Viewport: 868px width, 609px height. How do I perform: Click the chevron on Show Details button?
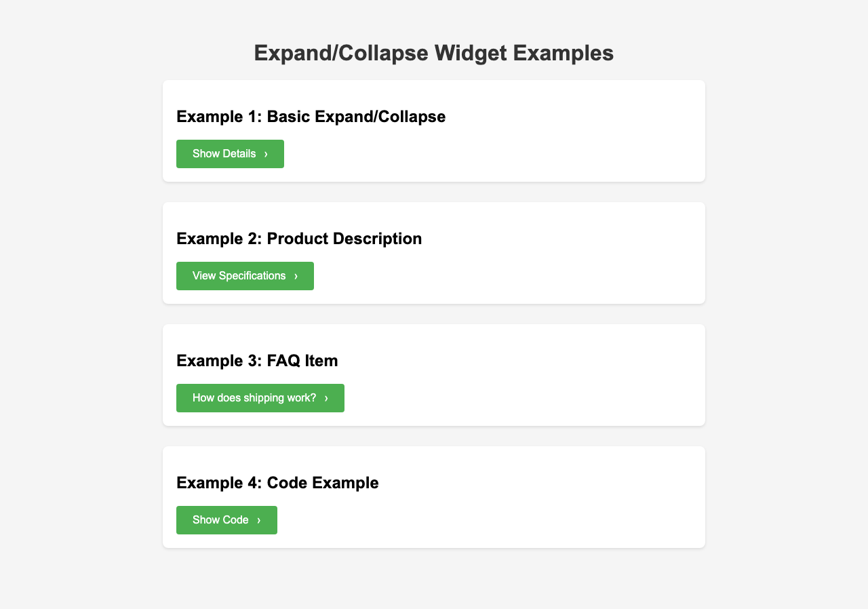pos(266,154)
